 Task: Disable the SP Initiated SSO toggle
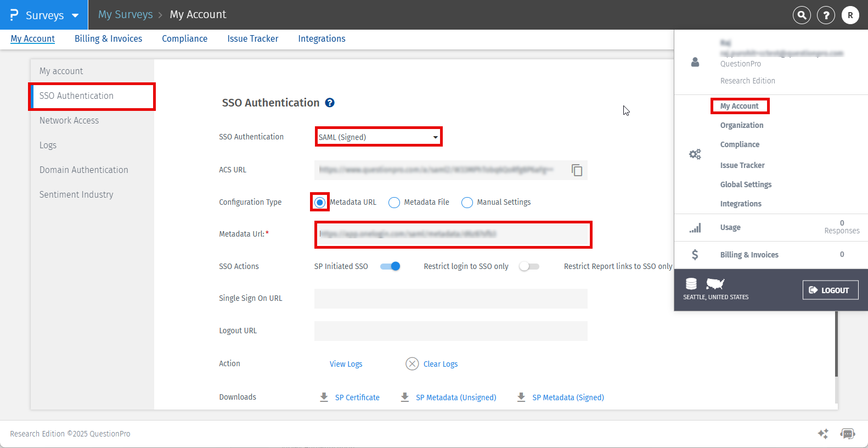[390, 266]
